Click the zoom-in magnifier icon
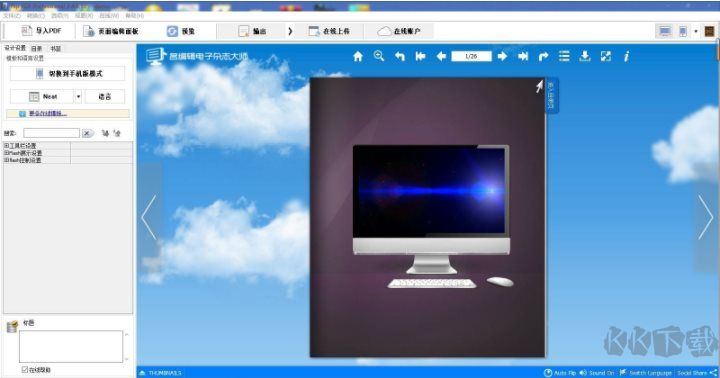 point(379,56)
